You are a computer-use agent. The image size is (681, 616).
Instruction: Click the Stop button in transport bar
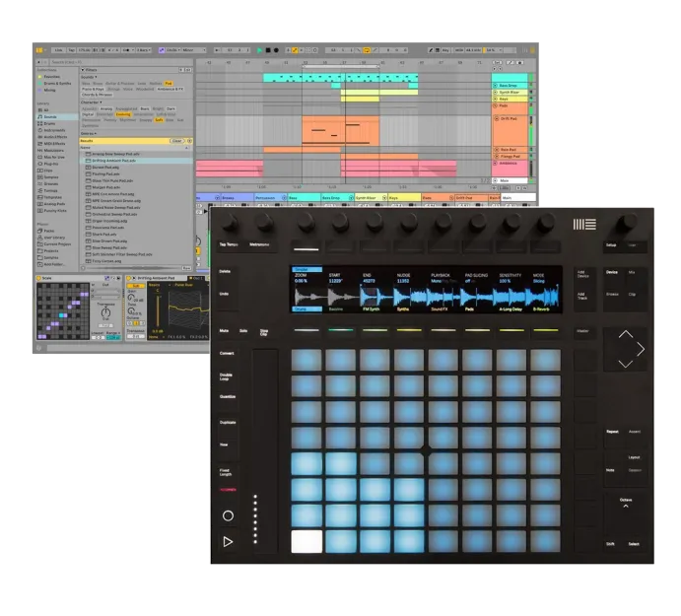coord(269,48)
